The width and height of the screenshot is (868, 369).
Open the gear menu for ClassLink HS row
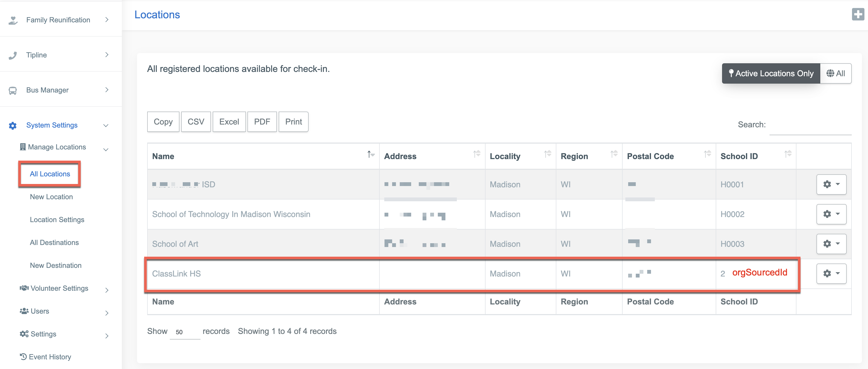831,273
